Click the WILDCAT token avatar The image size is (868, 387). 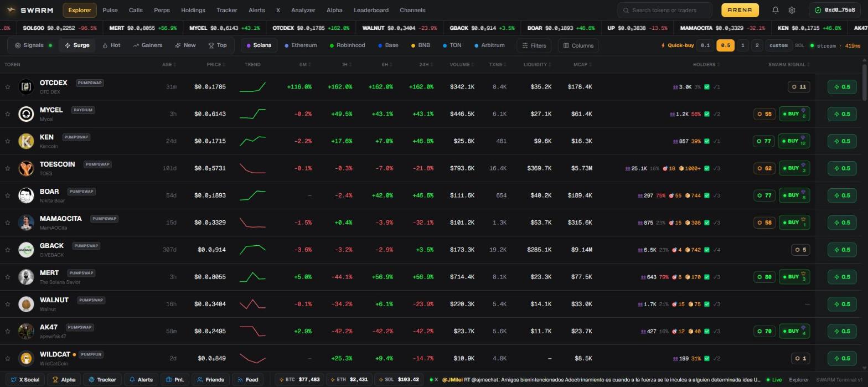[26, 358]
